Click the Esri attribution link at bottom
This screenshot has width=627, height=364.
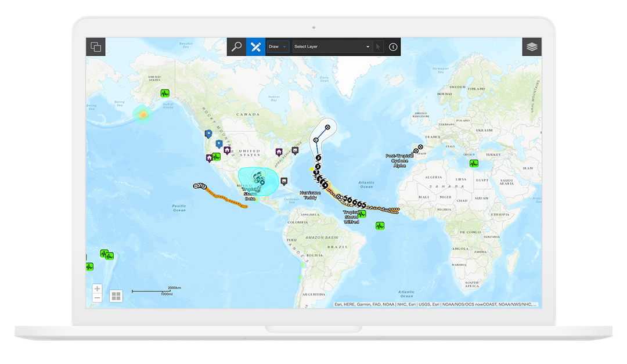339,304
